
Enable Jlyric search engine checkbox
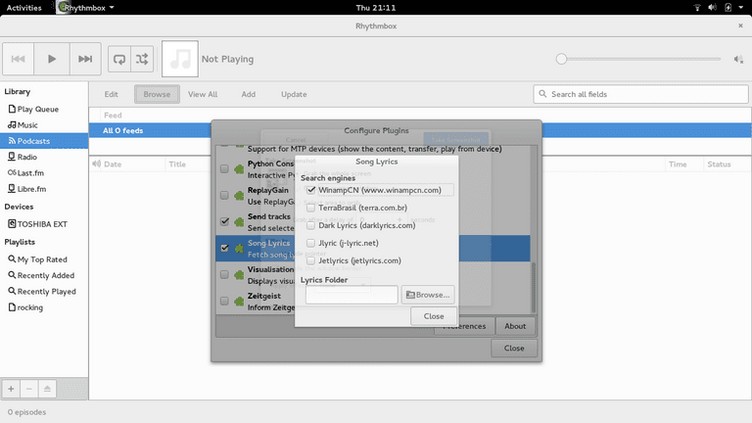(x=311, y=243)
